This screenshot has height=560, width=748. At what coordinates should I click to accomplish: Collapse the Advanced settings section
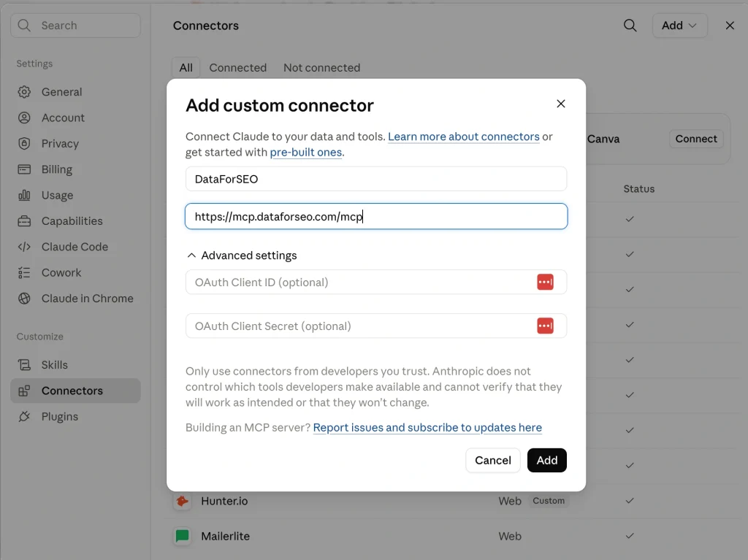(x=242, y=256)
